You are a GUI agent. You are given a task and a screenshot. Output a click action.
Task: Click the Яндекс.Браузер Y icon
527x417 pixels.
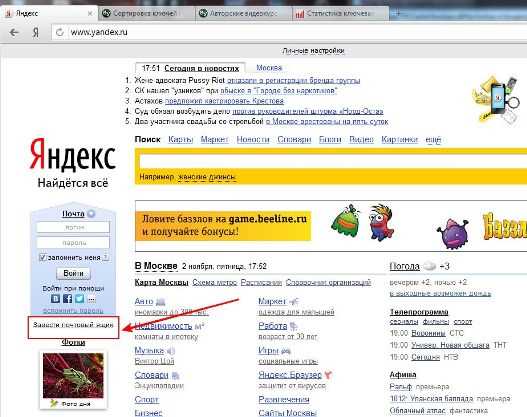pyautogui.click(x=328, y=374)
